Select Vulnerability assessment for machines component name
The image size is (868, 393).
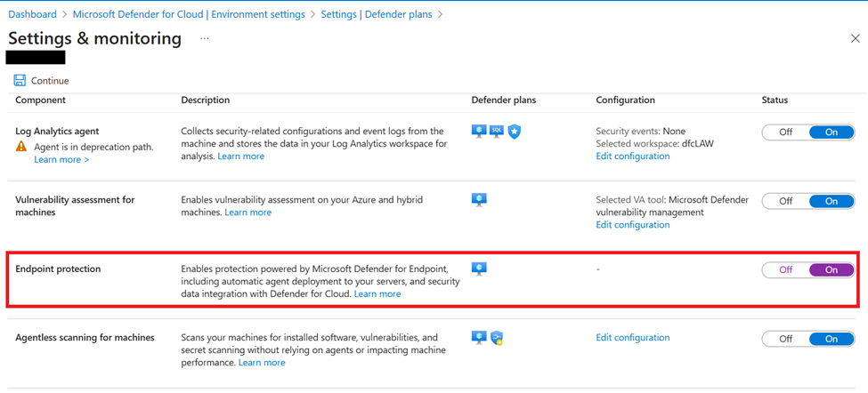(x=75, y=205)
